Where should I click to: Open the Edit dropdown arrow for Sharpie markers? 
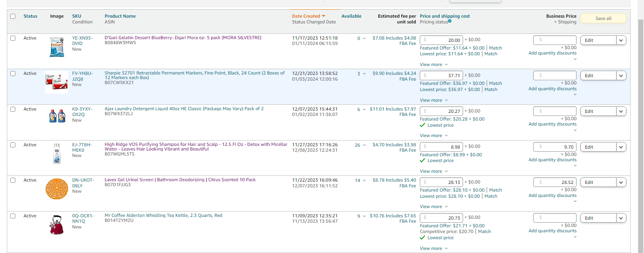(x=621, y=76)
